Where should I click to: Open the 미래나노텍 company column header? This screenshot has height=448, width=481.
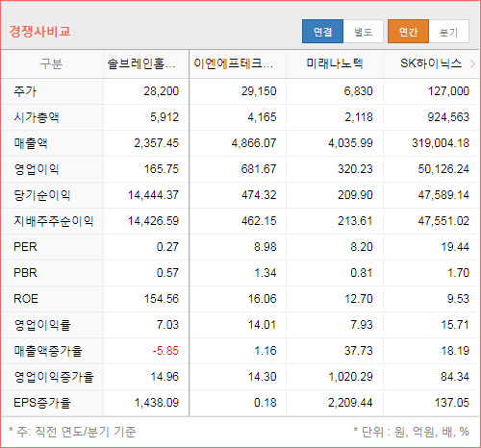point(335,63)
